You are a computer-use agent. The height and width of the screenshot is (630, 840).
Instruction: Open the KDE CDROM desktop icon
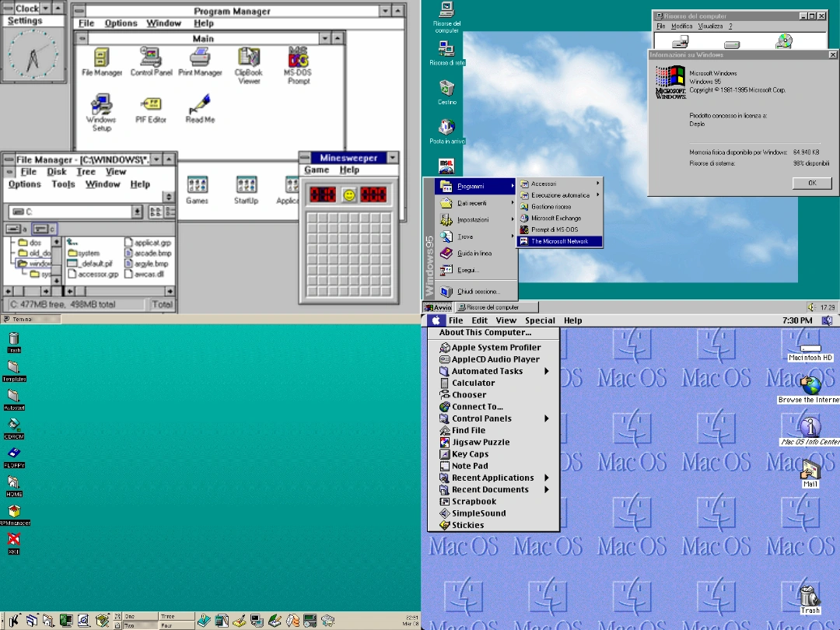point(13,425)
